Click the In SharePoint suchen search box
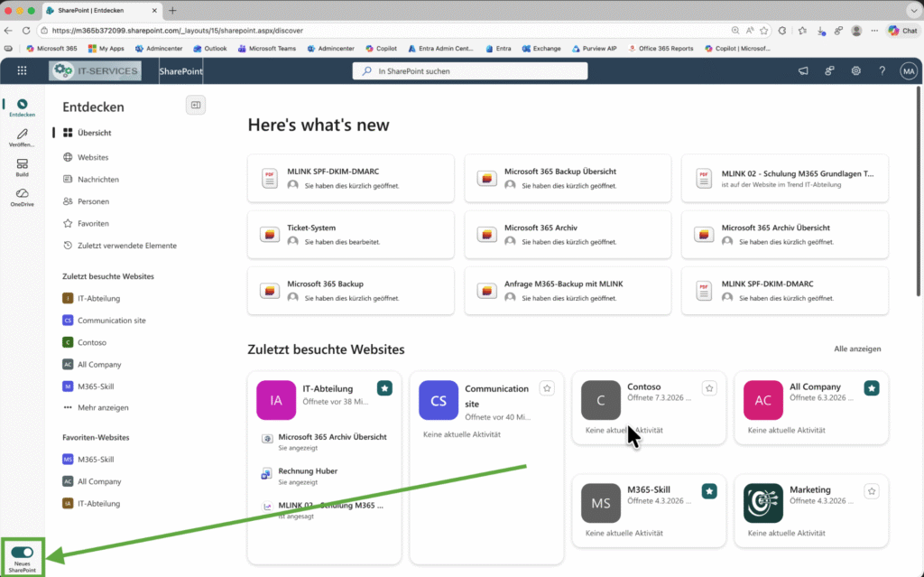Image resolution: width=924 pixels, height=577 pixels. 469,70
